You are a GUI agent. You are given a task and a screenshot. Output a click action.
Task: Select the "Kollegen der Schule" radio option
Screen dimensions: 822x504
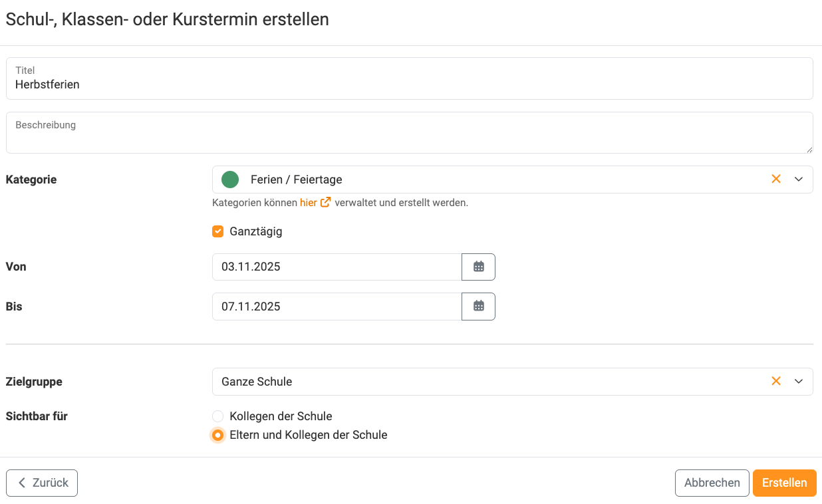tap(217, 416)
